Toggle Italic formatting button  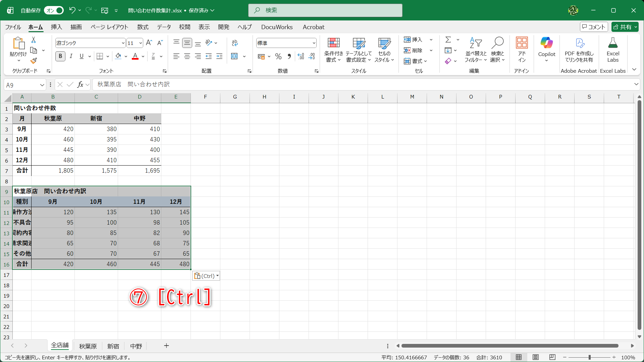71,56
